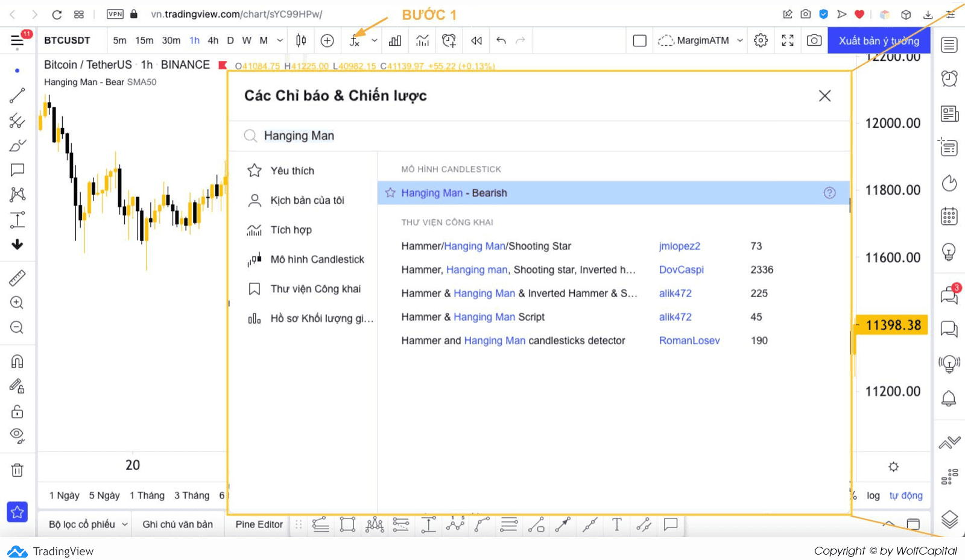
Task: Select the measure ruler tool
Action: 17,278
